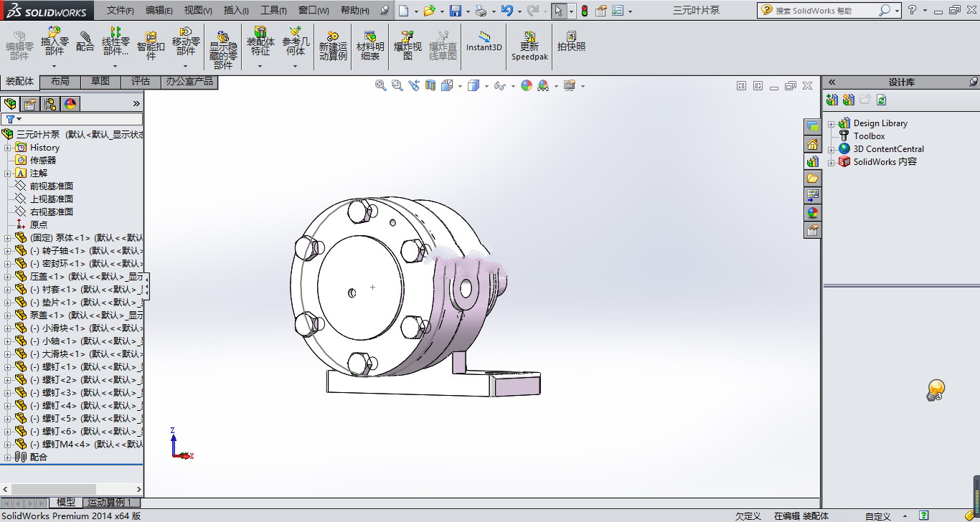Screen dimensions: 980x522
Task: Expand the 注解 annotations node
Action: point(8,174)
